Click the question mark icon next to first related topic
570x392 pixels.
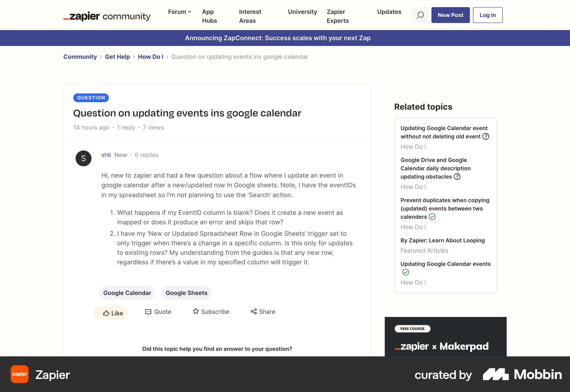tap(486, 136)
